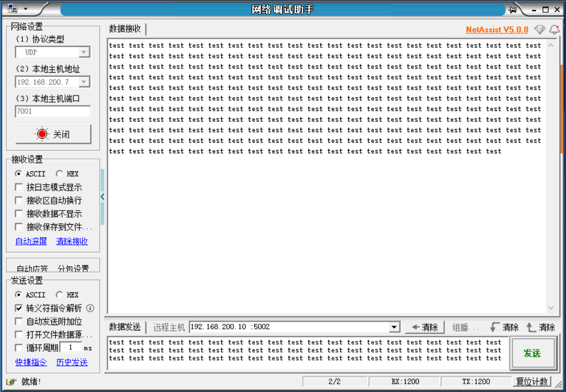
Task: Switch to the 数据发送 tab
Action: tap(125, 327)
